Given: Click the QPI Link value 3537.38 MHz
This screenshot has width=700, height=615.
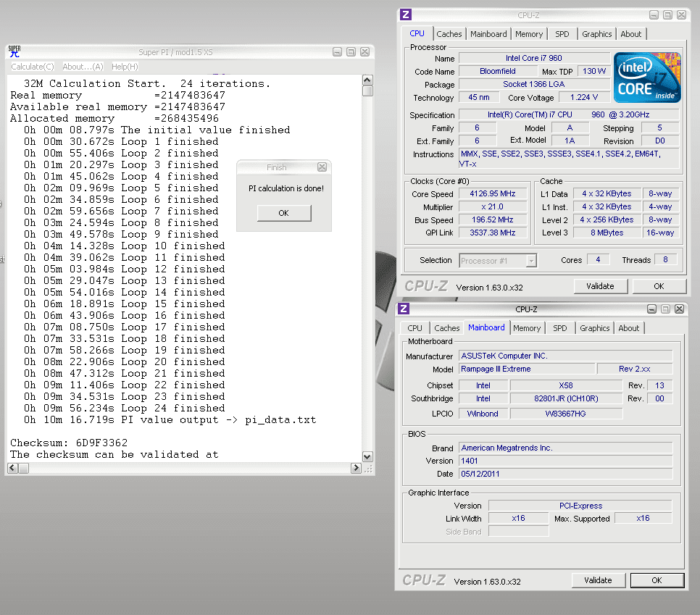Looking at the screenshot, I should [x=493, y=233].
